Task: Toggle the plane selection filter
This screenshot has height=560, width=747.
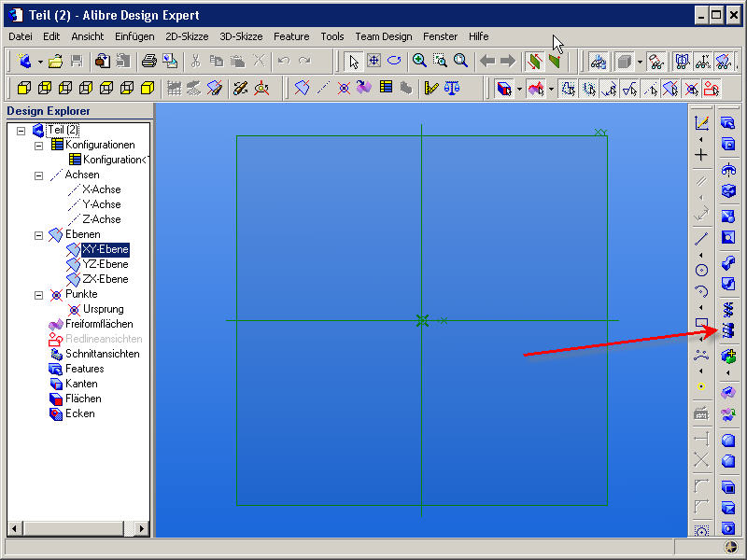Action: coord(670,88)
